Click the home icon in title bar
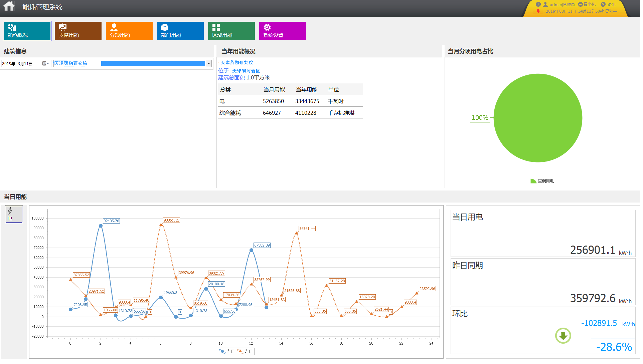The width and height of the screenshot is (643, 364). (9, 6)
